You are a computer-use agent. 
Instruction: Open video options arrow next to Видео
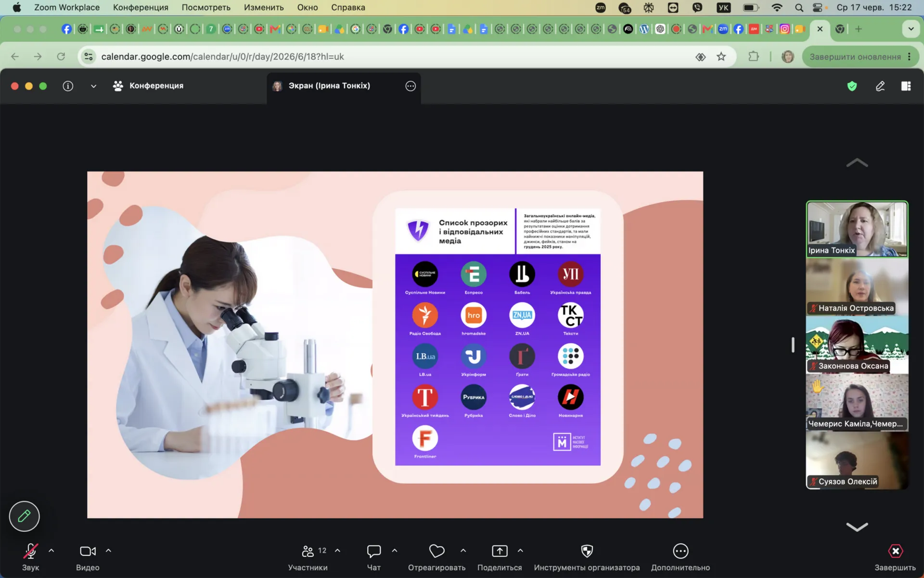point(108,551)
